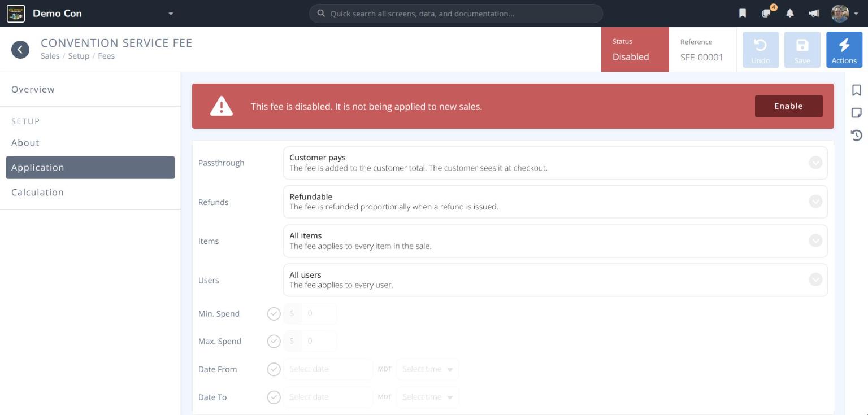
Task: Bookmark this page from right sidebar
Action: pos(856,90)
